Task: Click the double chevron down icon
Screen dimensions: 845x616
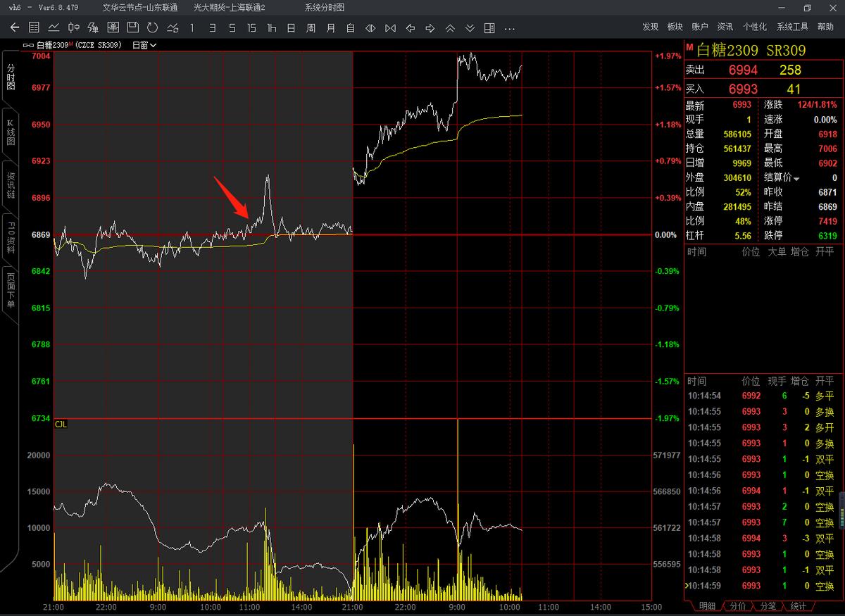Action: (x=470, y=28)
